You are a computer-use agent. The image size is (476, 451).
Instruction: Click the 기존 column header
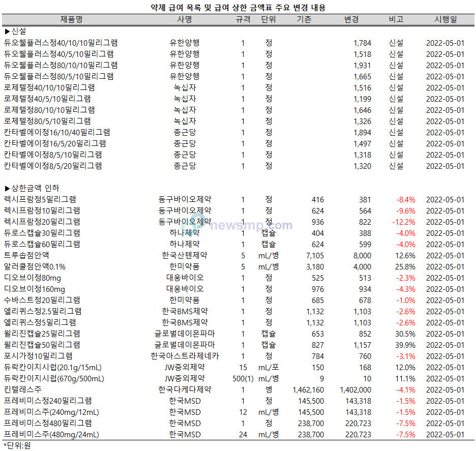[x=304, y=19]
